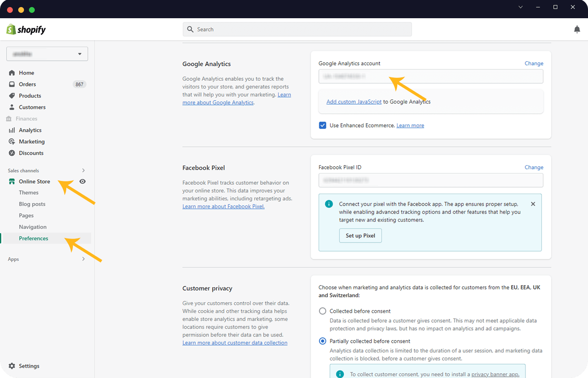
Task: Expand the Sales channels chevron
Action: point(83,171)
